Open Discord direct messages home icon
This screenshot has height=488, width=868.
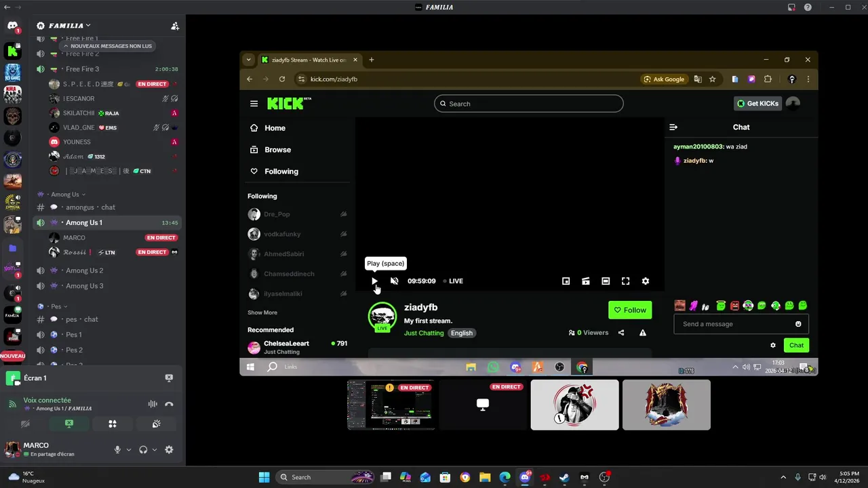[13, 26]
